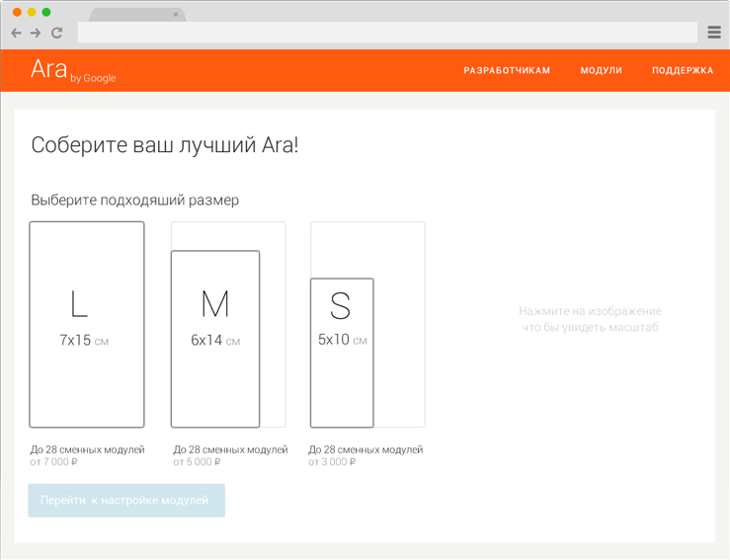Open the МОДУЛИ menu item
730x560 pixels.
[601, 71]
